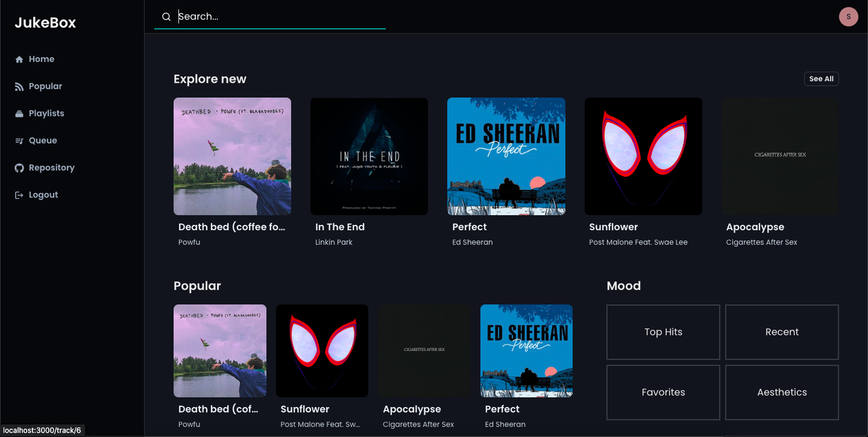Click "Powfu" artist in Popular section
Image resolution: width=868 pixels, height=437 pixels.
tap(189, 425)
